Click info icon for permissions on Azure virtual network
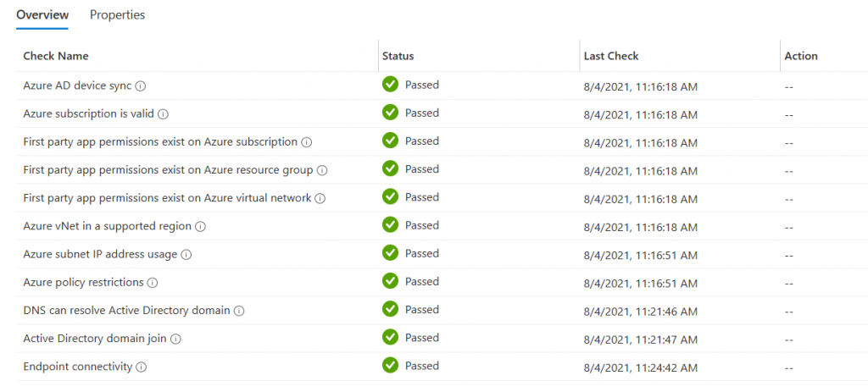 tap(320, 198)
